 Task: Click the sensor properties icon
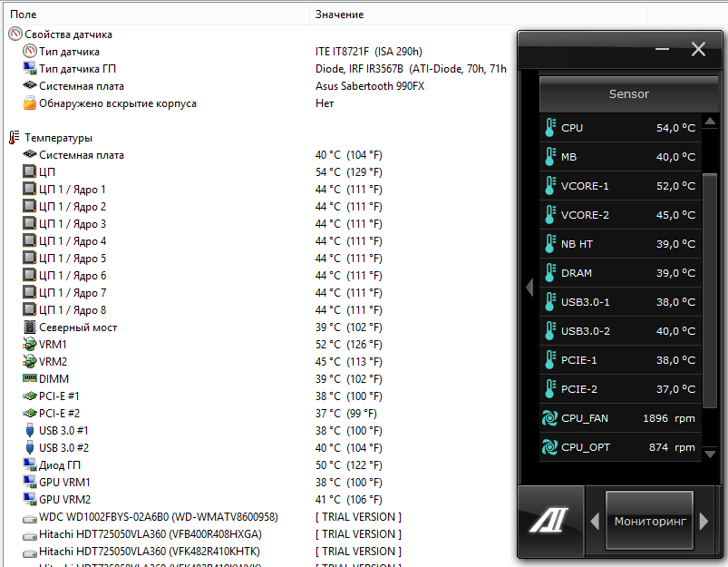click(x=15, y=34)
